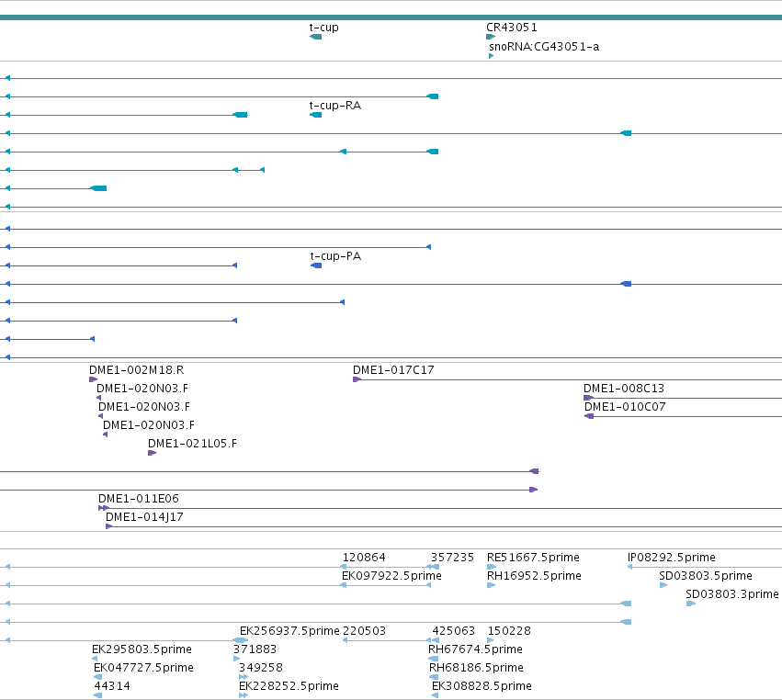Select the DME1-011E06 clone

pos(139,499)
